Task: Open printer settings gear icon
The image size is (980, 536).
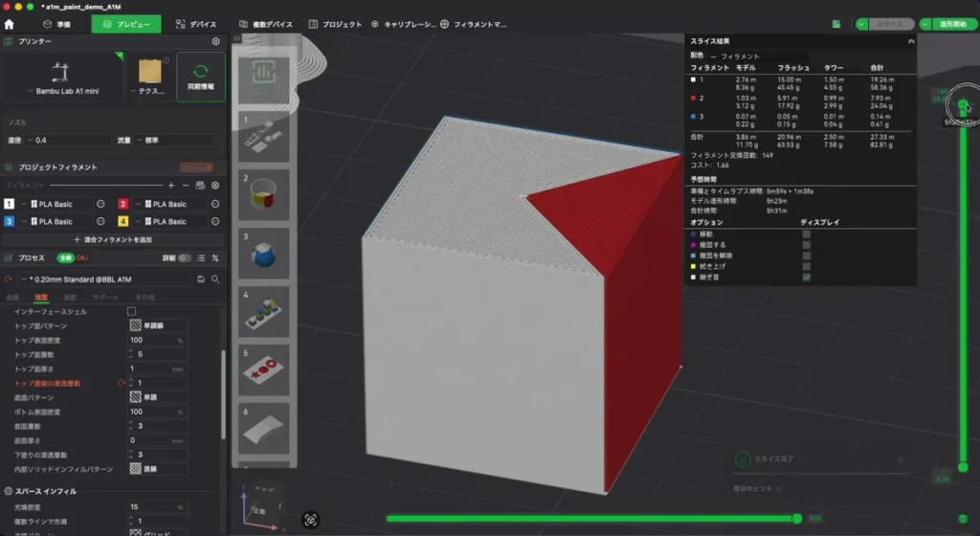Action: click(x=215, y=41)
